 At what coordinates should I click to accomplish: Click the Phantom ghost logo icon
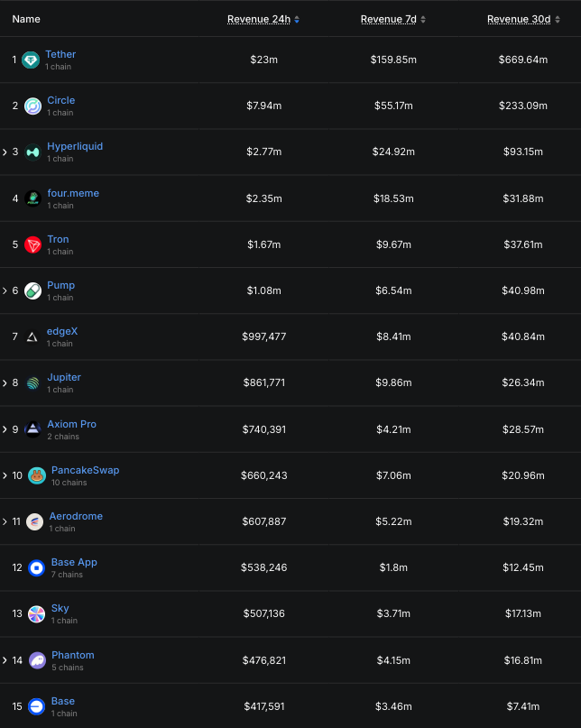[37, 660]
